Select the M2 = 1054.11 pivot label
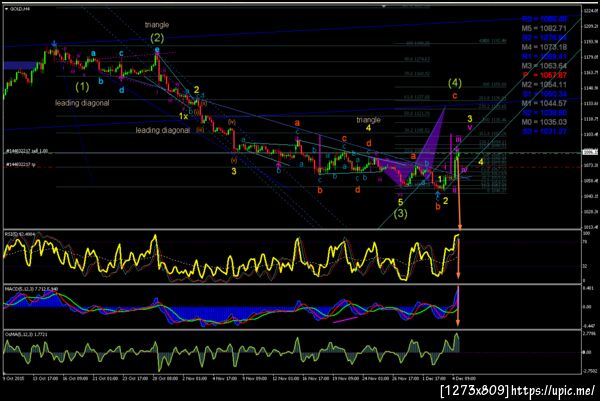The width and height of the screenshot is (600, 401). pos(544,85)
